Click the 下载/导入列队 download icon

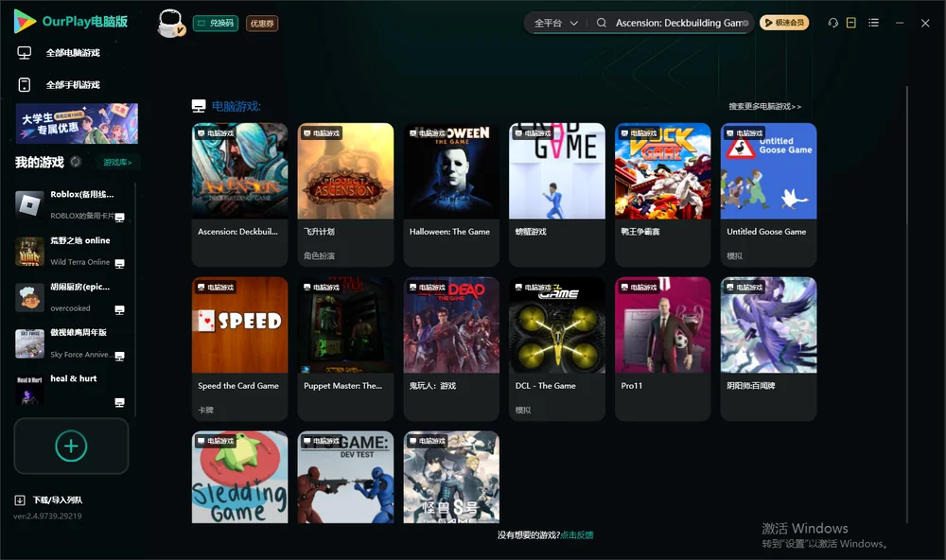click(20, 500)
